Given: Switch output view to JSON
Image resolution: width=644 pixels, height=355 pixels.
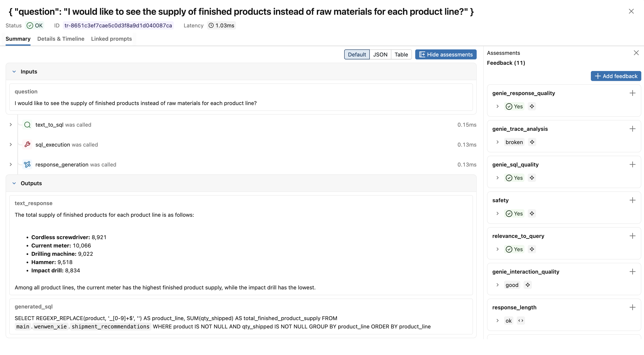Looking at the screenshot, I should click(x=380, y=55).
